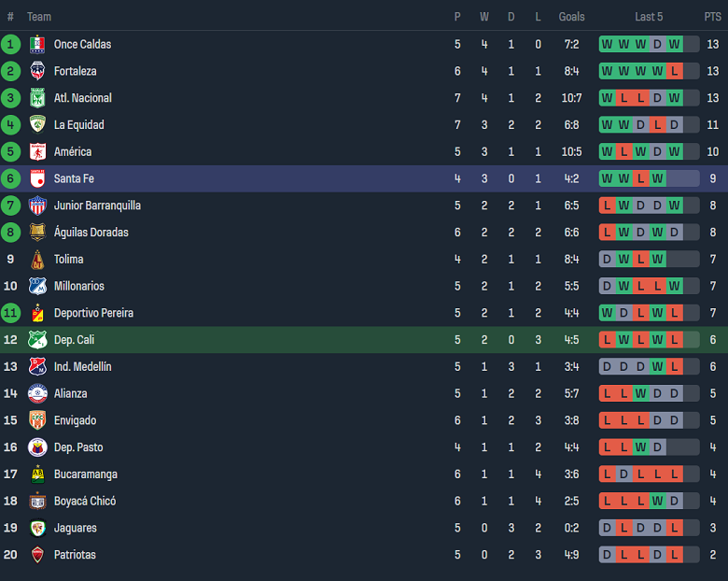
Task: Click Once Caldas' first win form badge
Action: point(608,44)
